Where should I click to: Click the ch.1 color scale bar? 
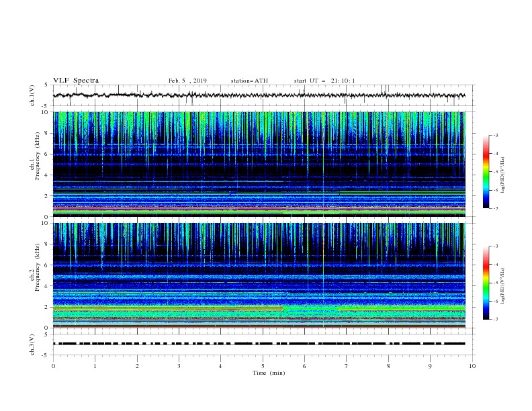click(x=486, y=172)
